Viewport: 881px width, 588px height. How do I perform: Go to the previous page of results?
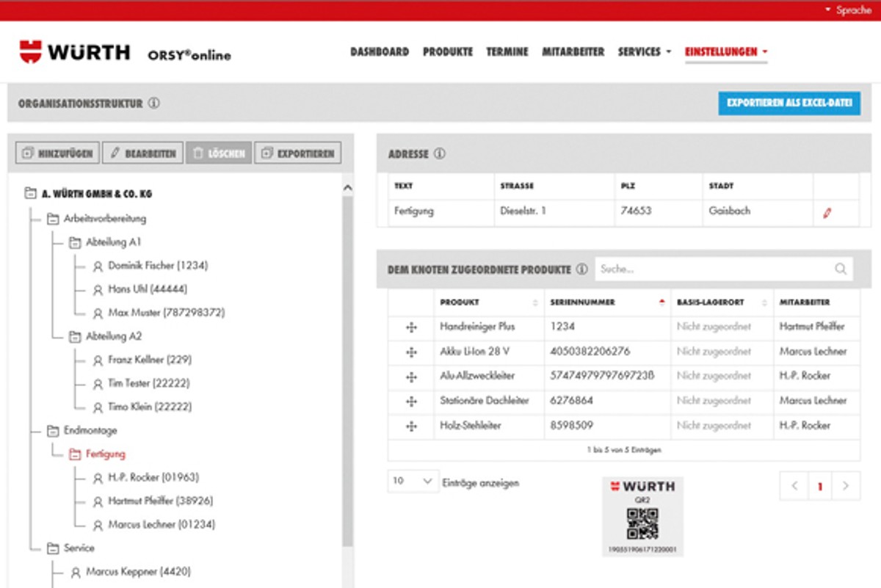pos(794,486)
